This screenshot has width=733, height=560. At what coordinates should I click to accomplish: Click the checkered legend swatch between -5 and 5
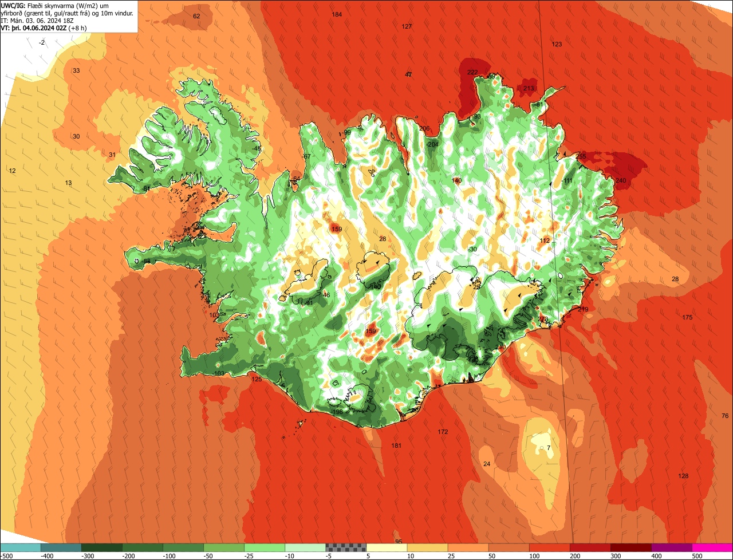pos(346,547)
